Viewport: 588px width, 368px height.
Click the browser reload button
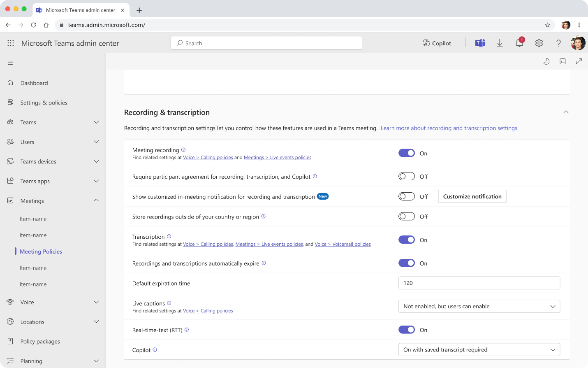pyautogui.click(x=34, y=25)
